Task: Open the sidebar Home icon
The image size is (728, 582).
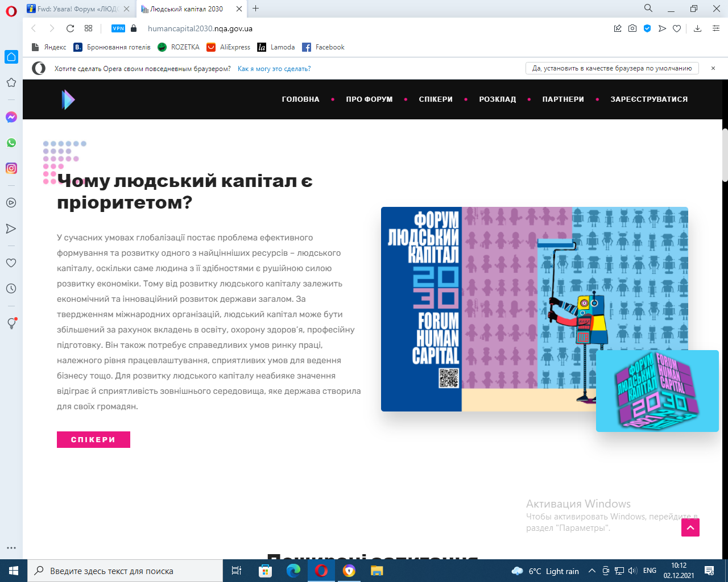Action: coord(11,57)
